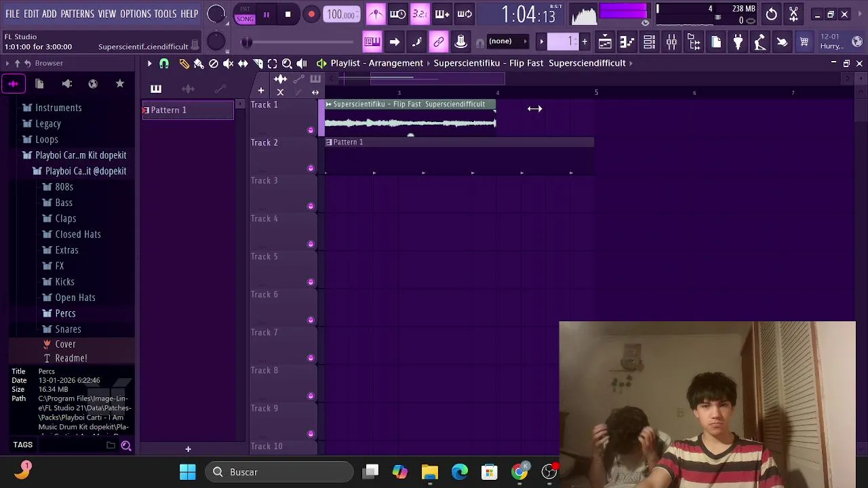The width and height of the screenshot is (868, 488).
Task: Open the Playlist view
Action: pyautogui.click(x=605, y=43)
